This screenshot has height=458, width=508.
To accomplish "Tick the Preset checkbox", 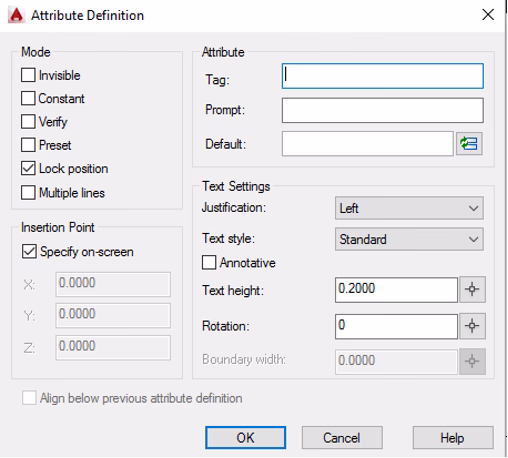I will [x=28, y=145].
